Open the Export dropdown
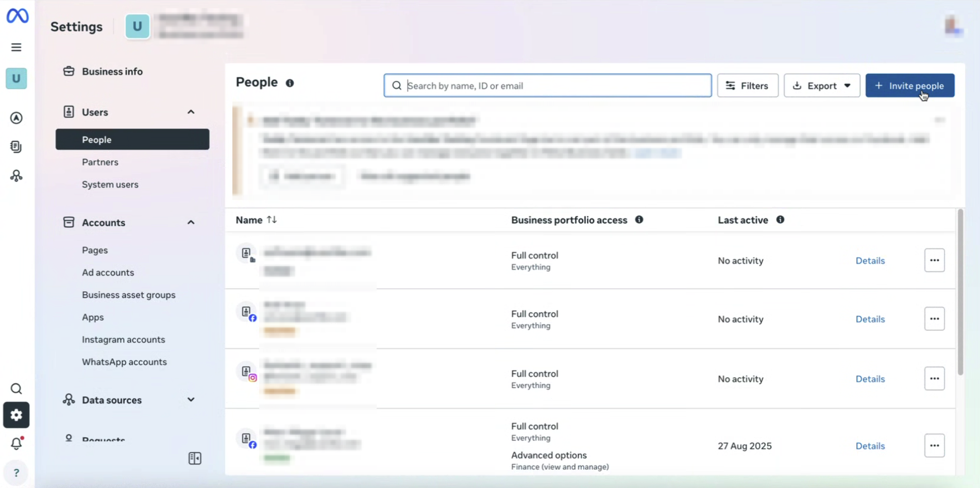The height and width of the screenshot is (488, 980). 821,86
